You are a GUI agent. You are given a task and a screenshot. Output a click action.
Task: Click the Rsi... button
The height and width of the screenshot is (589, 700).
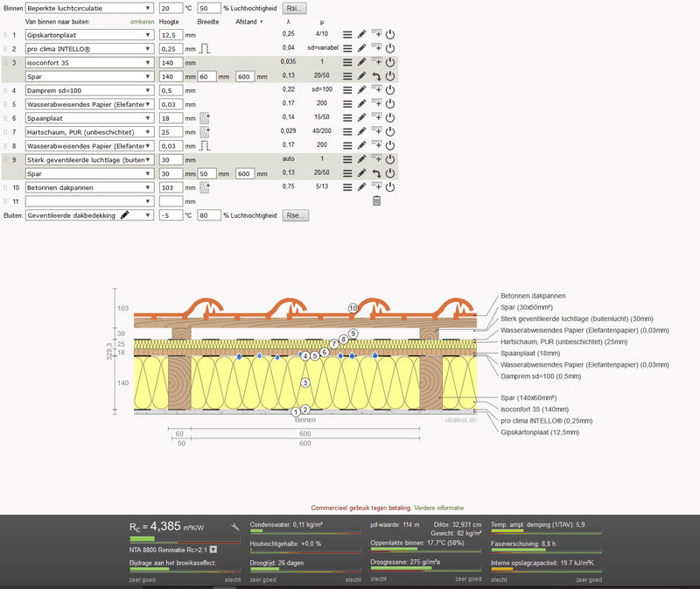[294, 8]
